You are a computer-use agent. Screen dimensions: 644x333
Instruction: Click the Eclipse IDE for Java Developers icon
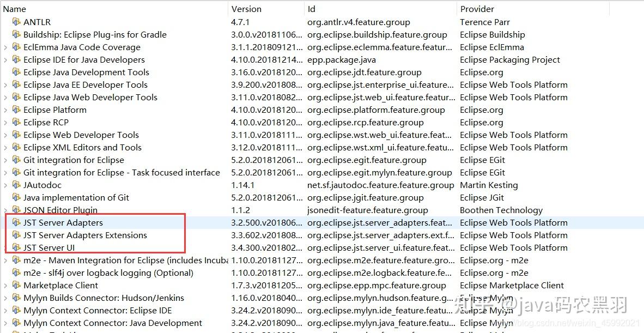pos(16,59)
